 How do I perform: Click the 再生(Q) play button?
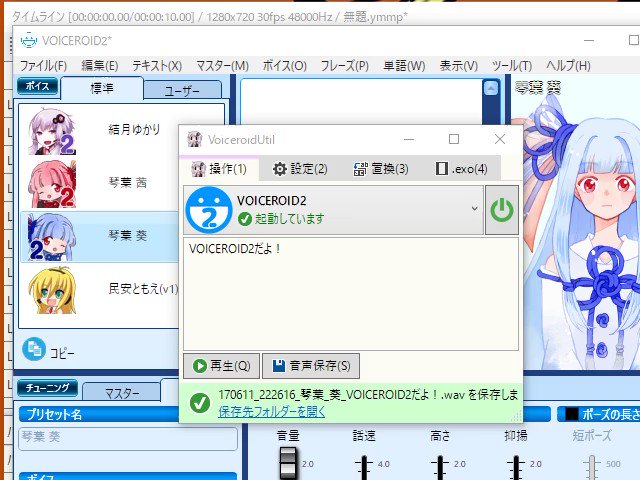pyautogui.click(x=221, y=366)
